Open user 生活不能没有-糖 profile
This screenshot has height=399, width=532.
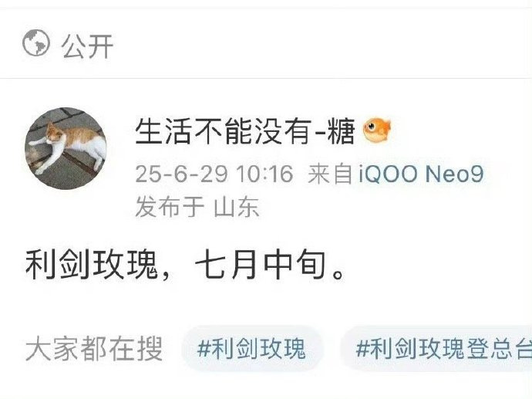click(x=245, y=131)
